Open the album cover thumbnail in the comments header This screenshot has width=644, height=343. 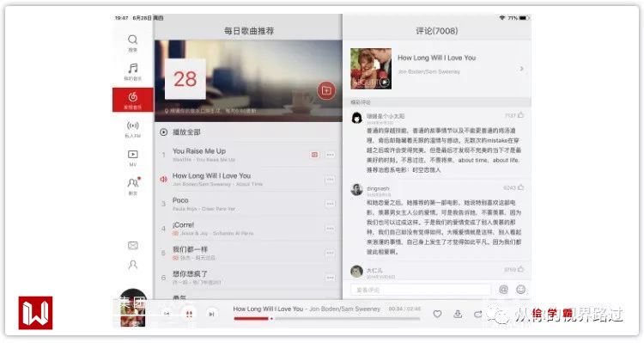[x=371, y=69]
